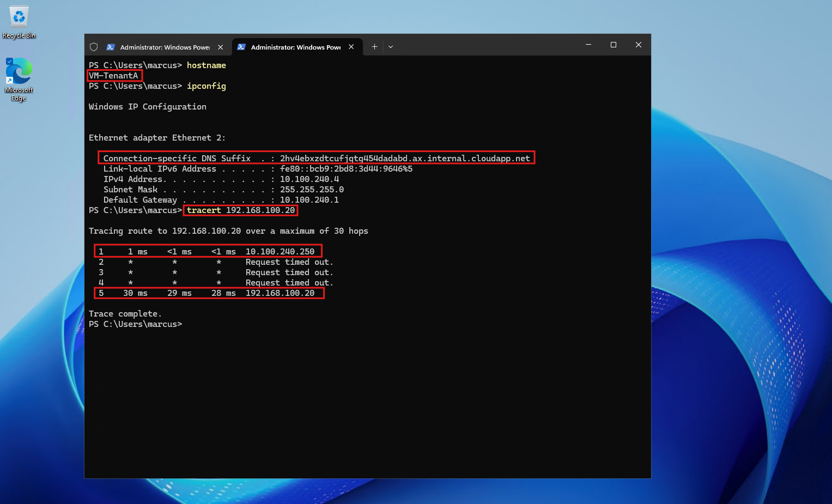Image resolution: width=832 pixels, height=504 pixels.
Task: Click the PowerShell icon on the first tab
Action: pyautogui.click(x=111, y=47)
